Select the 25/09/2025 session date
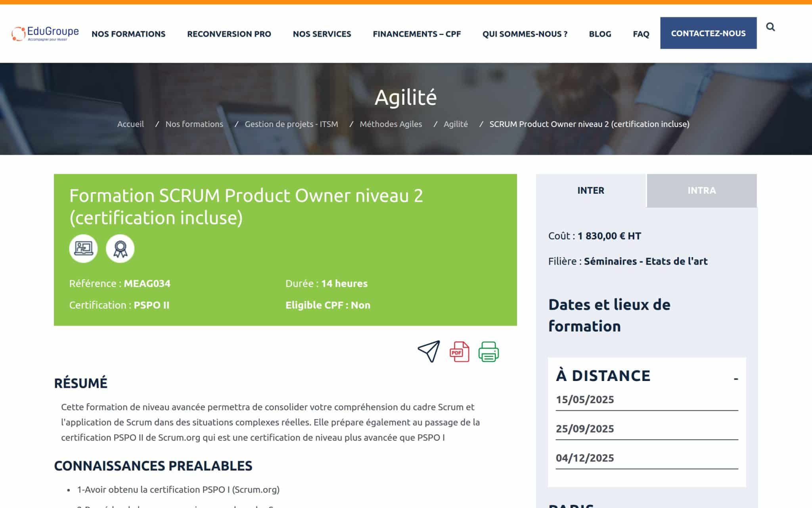 tap(585, 429)
